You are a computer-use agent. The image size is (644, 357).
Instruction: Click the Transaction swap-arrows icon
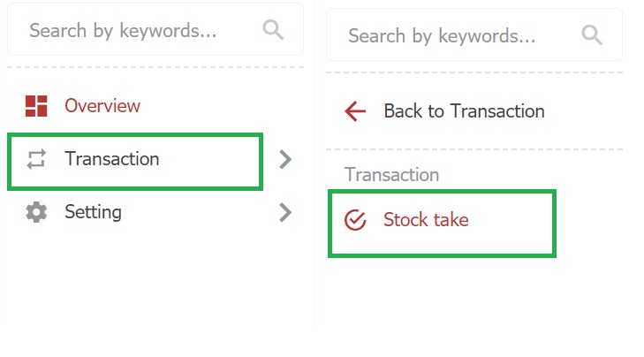(x=36, y=160)
